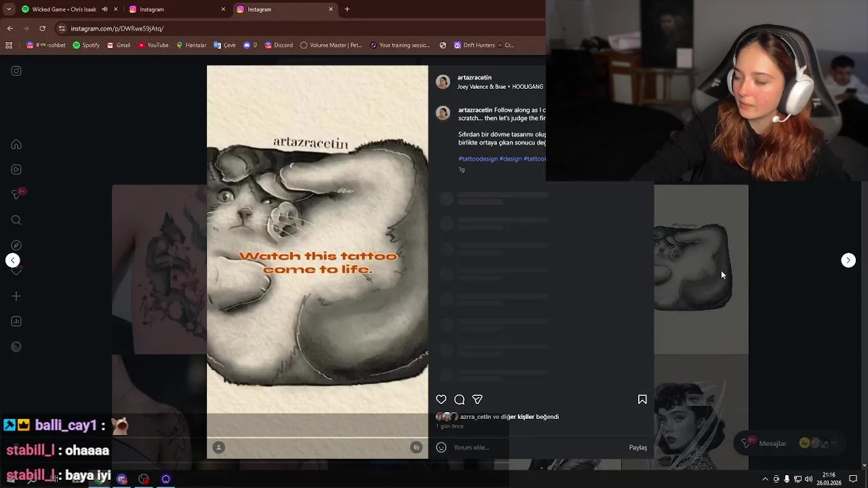Screen dimensions: 868x488
Task: Click into the Yorum ekle comment field
Action: 537,447
